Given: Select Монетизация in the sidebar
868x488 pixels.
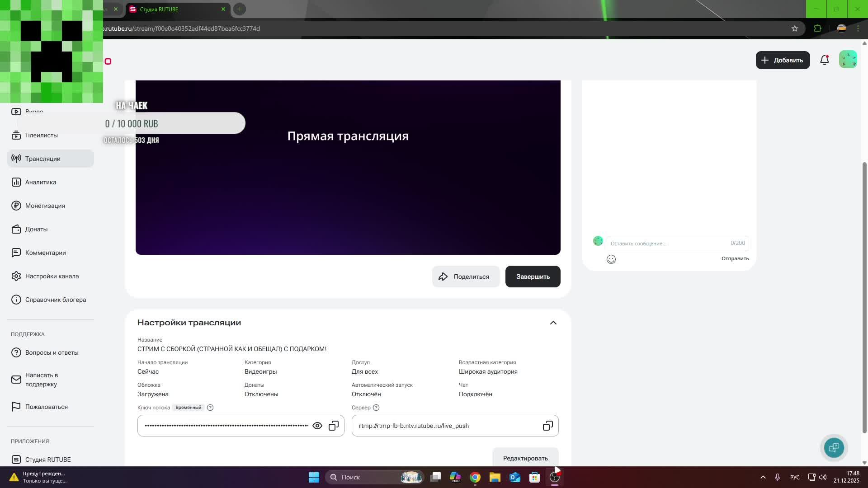Looking at the screenshot, I should [45, 206].
